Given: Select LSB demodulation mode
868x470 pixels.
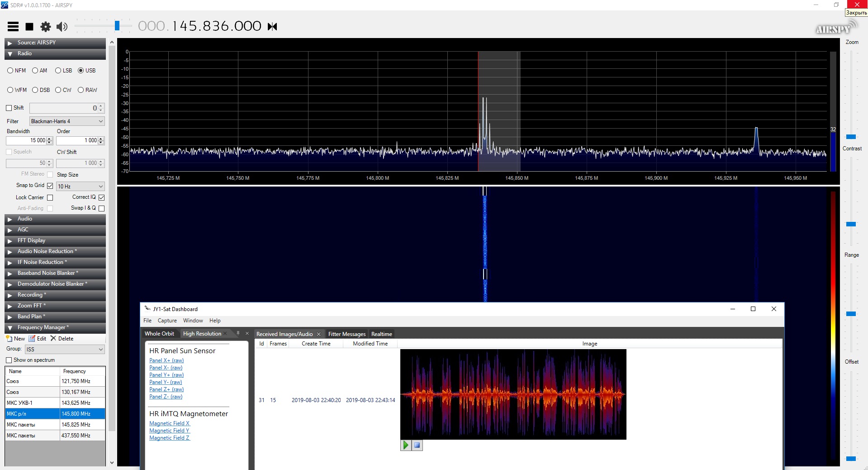Looking at the screenshot, I should (63, 71).
